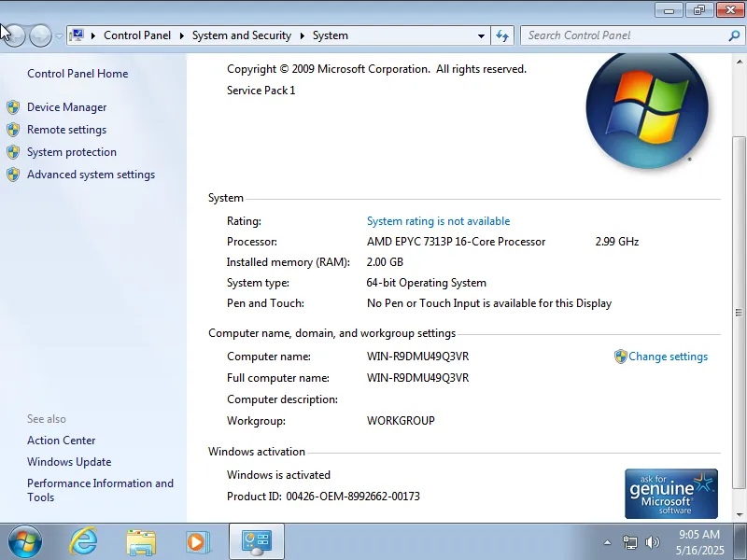Screen dimensions: 747x560
Task: Expand arrow after System and Security
Action: [302, 35]
